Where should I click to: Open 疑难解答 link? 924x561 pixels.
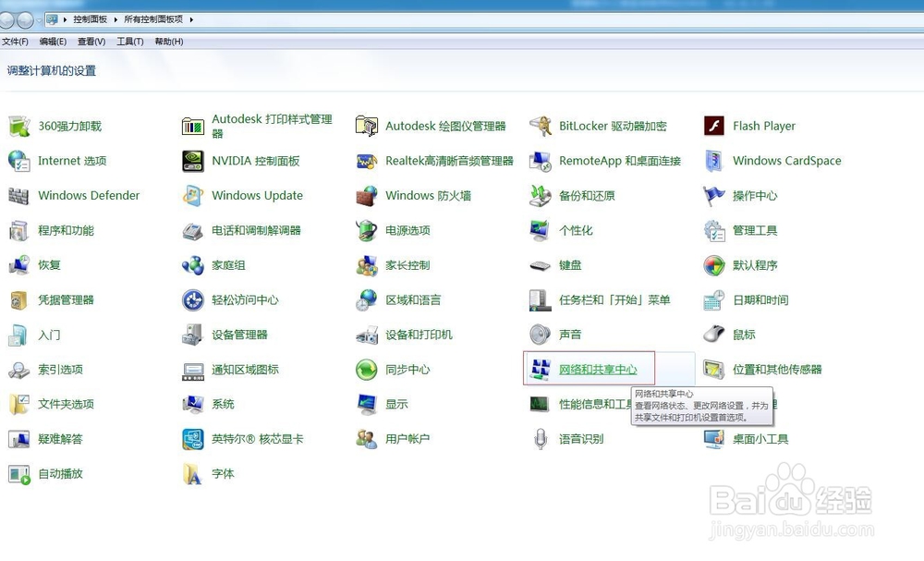point(61,439)
